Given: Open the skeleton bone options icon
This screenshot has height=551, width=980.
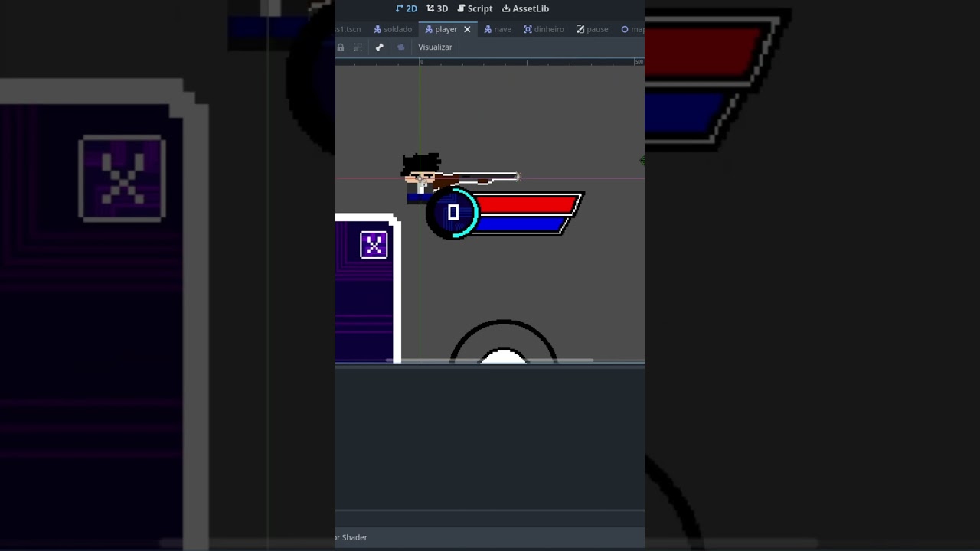Looking at the screenshot, I should 379,47.
